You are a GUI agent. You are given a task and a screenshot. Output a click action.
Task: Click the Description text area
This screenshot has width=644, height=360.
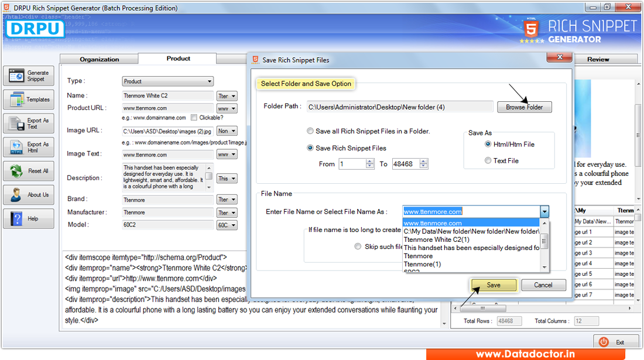pos(163,177)
